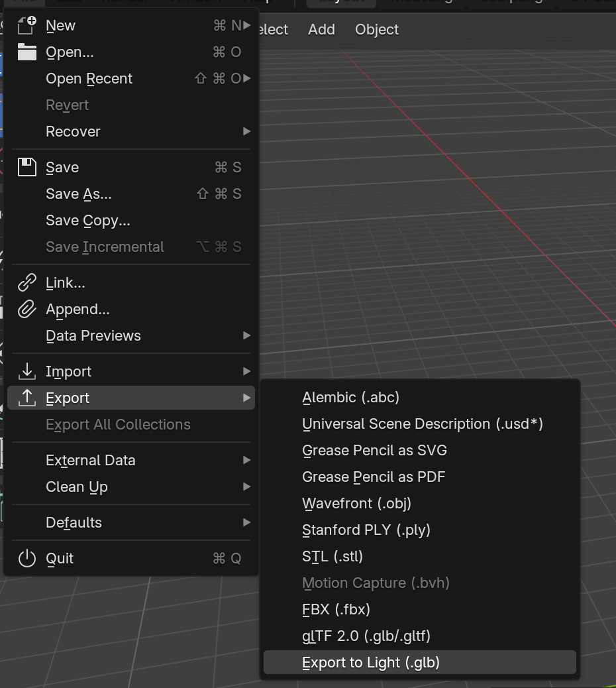Export Grease Pencil as SVG
The width and height of the screenshot is (616, 688).
(419, 450)
